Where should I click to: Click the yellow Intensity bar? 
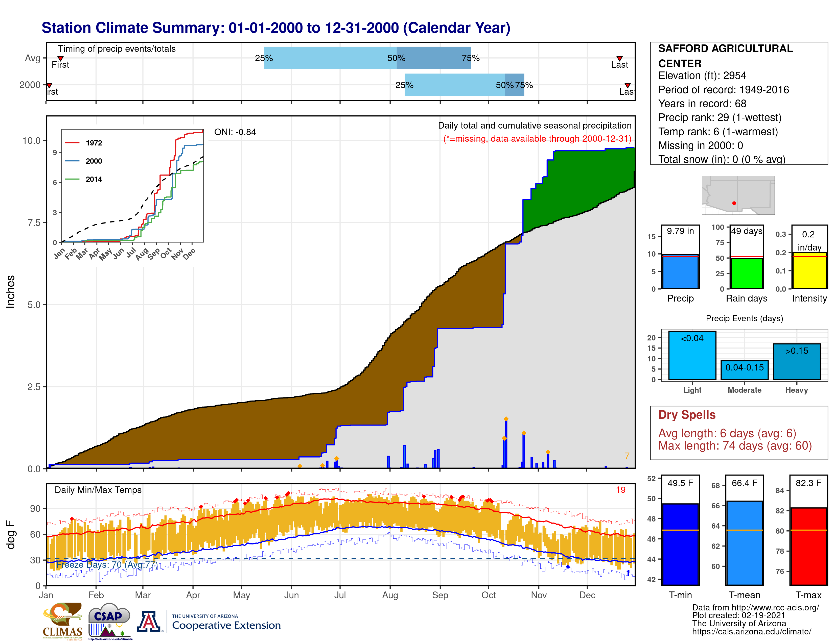tap(809, 270)
